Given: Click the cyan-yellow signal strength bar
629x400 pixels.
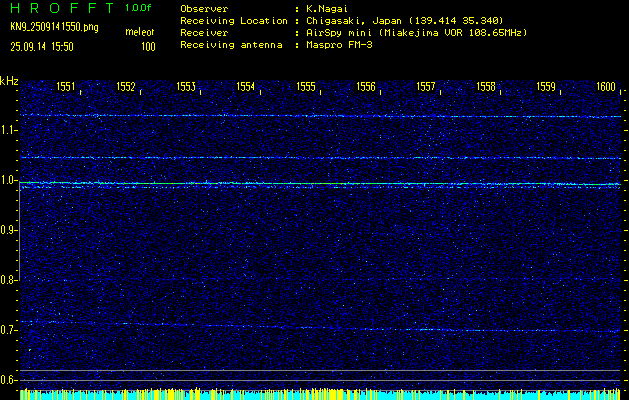Looking at the screenshot, I should (320, 394).
